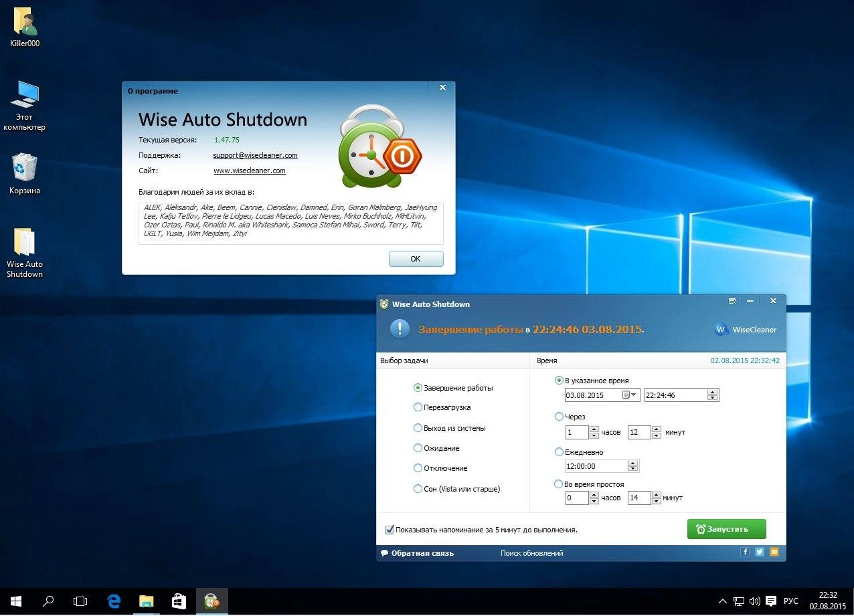The image size is (854, 616).
Task: Click the Время panel header
Action: (547, 361)
